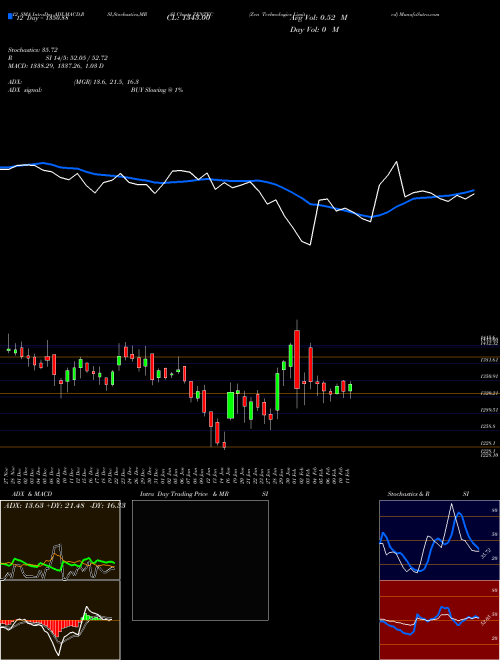Click the red-background RSI chart panel
500x660 pixels.
point(439,620)
